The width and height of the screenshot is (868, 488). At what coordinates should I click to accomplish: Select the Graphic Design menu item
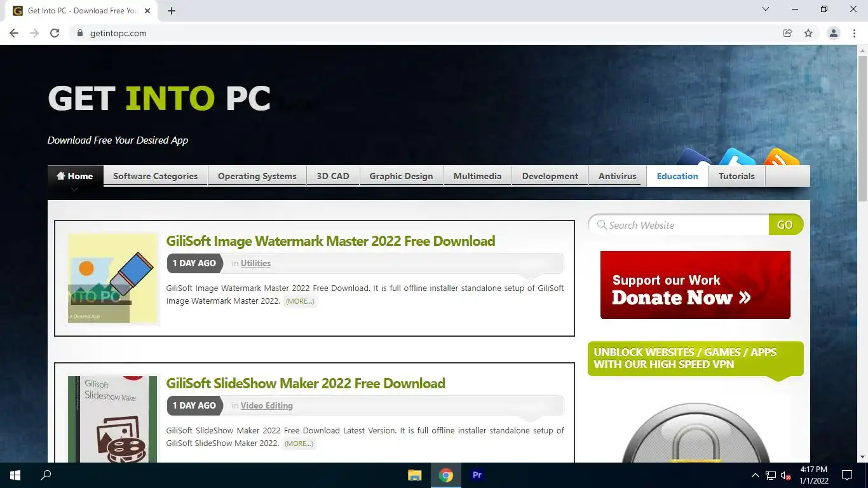(401, 176)
